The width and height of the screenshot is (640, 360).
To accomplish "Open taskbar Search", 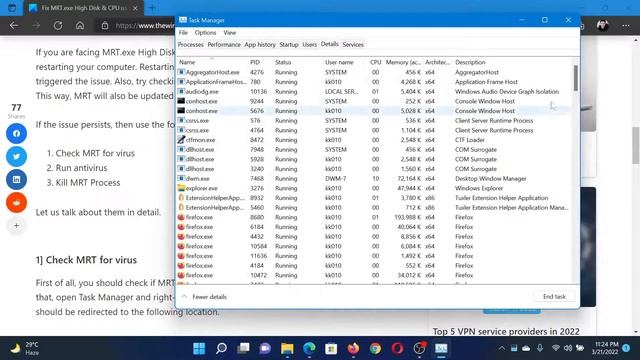I will click(221, 348).
